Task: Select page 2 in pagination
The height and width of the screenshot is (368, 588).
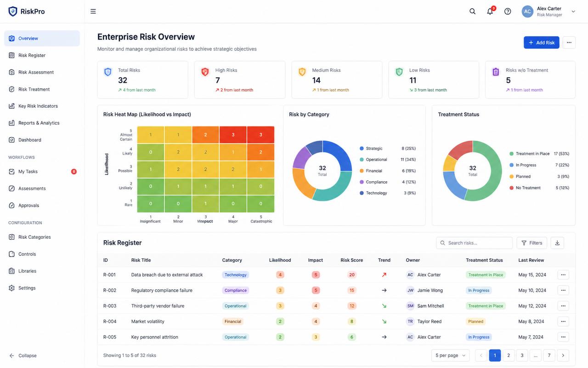Action: (x=509, y=355)
